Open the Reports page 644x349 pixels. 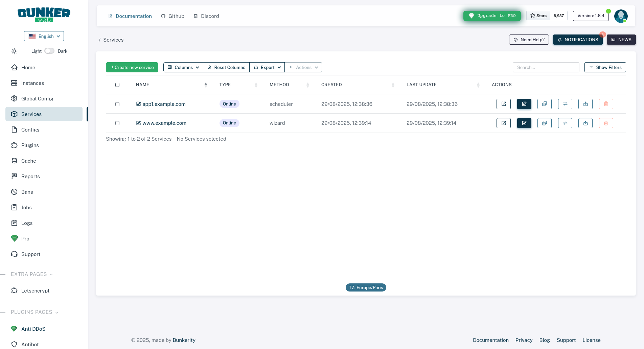30,176
